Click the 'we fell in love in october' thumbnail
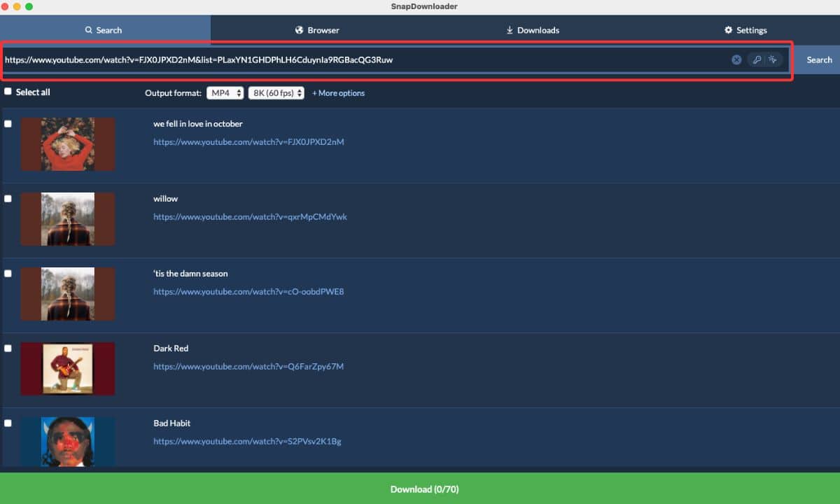This screenshot has height=504, width=840. click(x=68, y=144)
